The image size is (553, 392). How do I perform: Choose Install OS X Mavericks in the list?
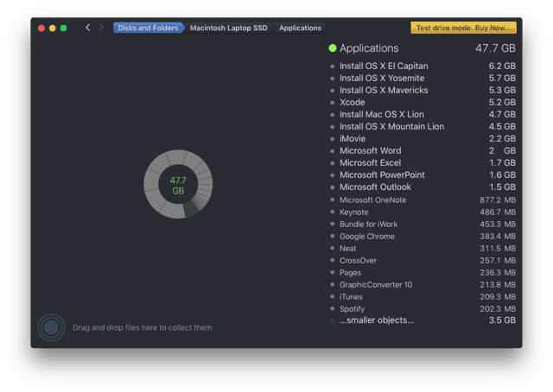(x=423, y=91)
